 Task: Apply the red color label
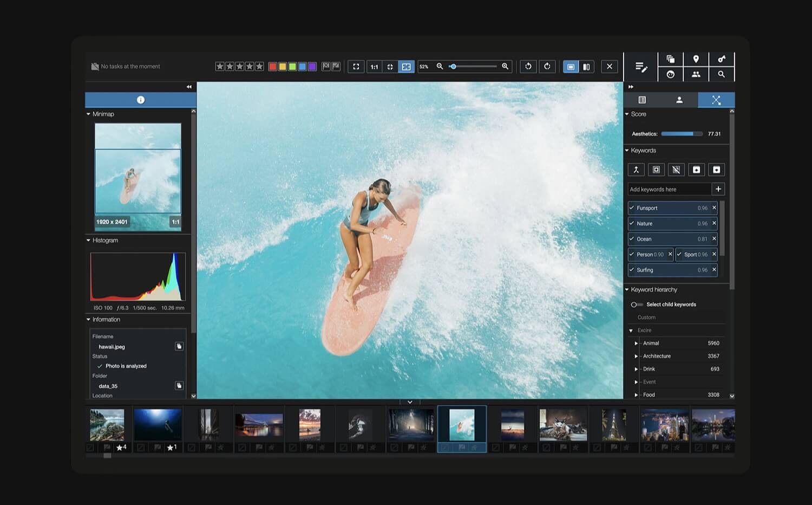(273, 67)
